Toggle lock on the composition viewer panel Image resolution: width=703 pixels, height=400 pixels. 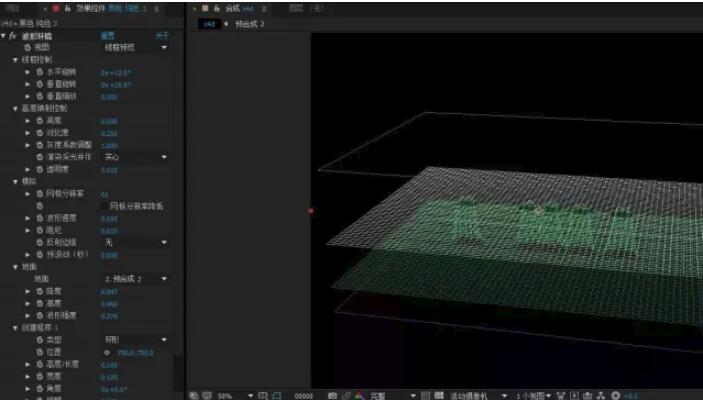point(217,8)
